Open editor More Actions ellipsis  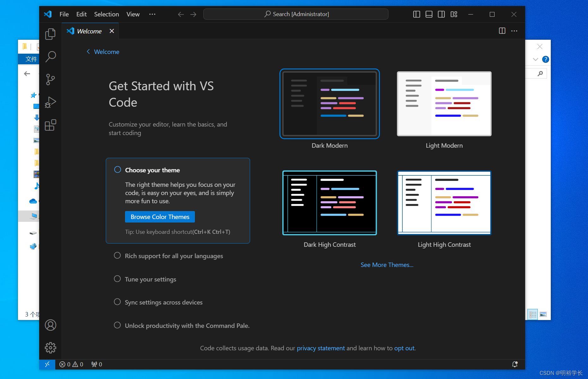click(514, 31)
